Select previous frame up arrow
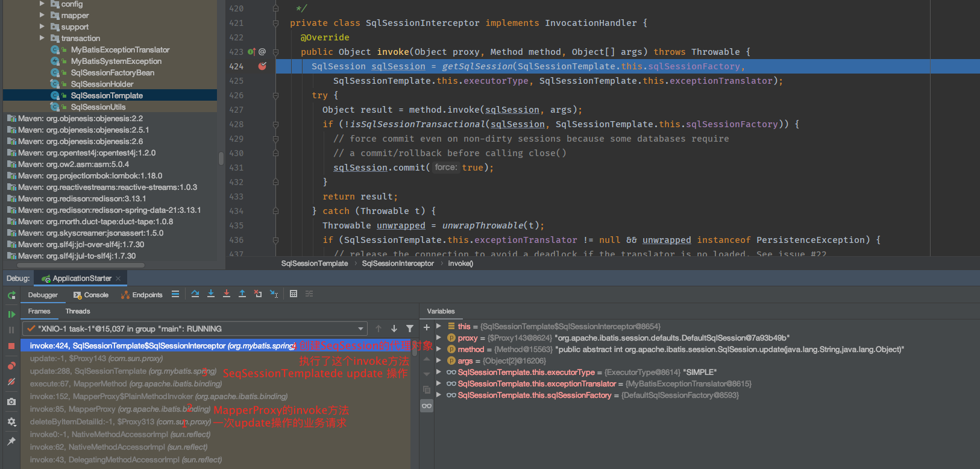 pyautogui.click(x=378, y=329)
